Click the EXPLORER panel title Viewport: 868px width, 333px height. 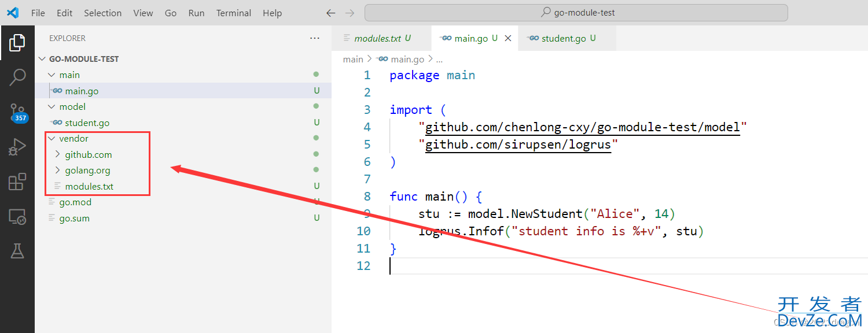67,38
